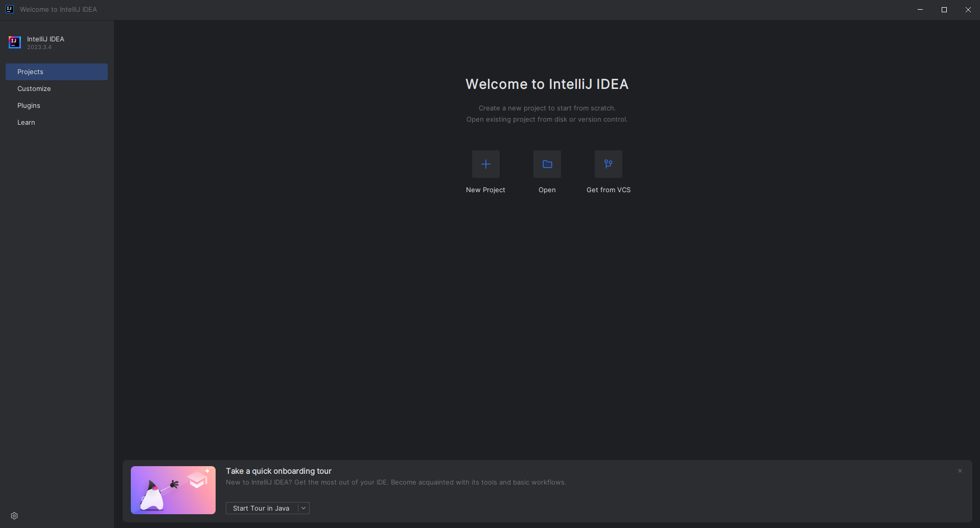Switch to the Customize tab
Screen dimensions: 980x528
[x=57, y=88]
